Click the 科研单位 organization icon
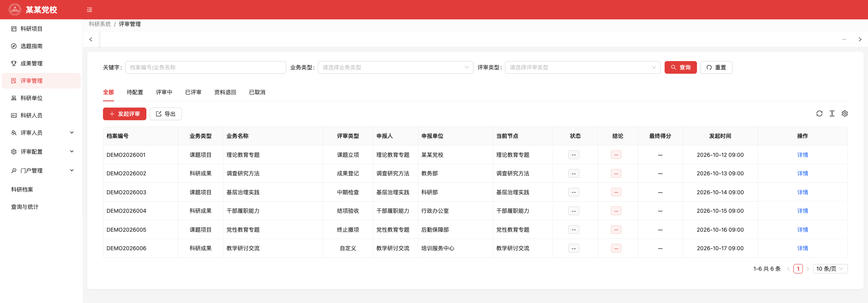Viewport: 868px width, 303px height. (14, 98)
